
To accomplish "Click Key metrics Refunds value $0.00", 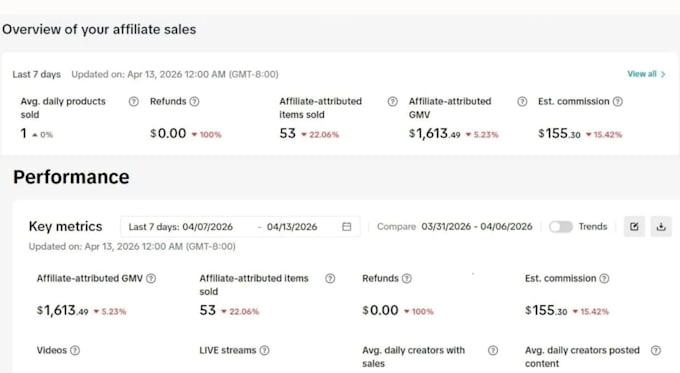I will [380, 311].
